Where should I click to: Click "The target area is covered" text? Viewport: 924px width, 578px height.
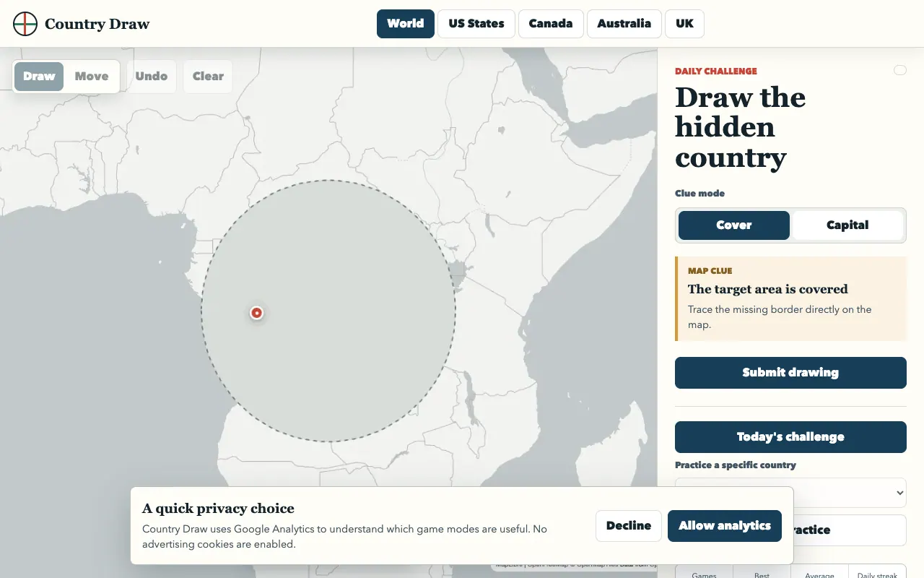[x=768, y=289]
